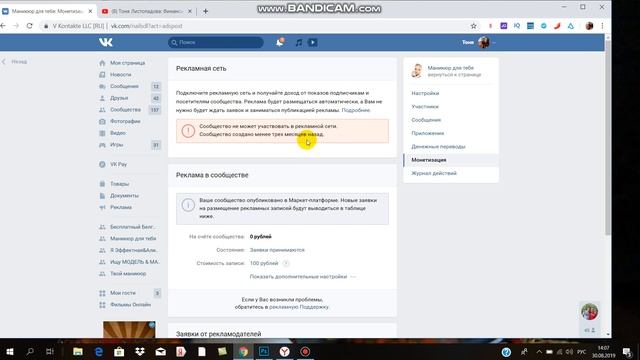Open Dropbox from taskbar
Viewport: 640px width, 360px height.
tap(140, 351)
